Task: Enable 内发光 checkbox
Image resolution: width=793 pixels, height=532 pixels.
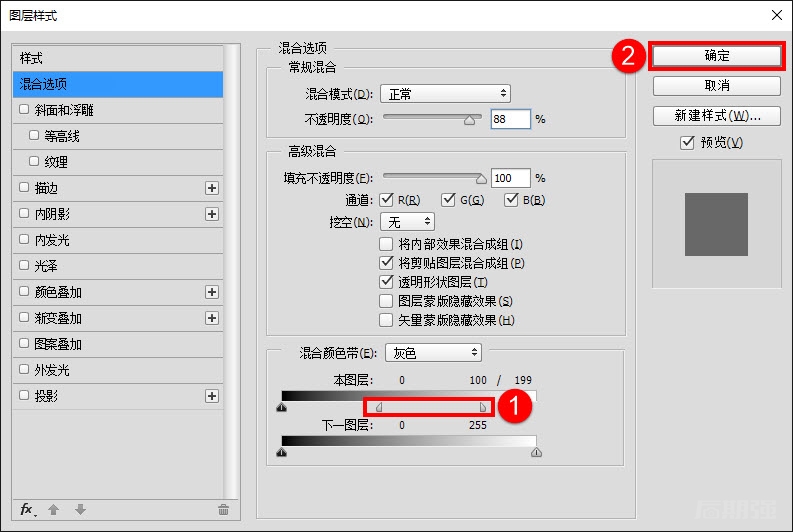Action: click(24, 239)
